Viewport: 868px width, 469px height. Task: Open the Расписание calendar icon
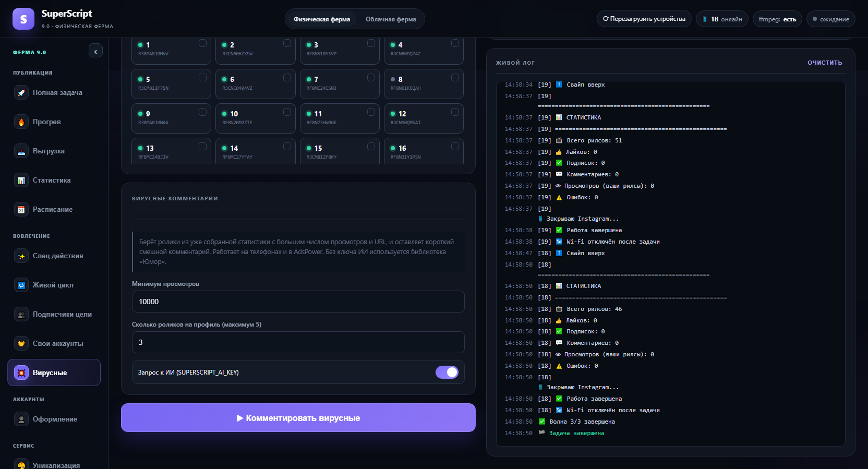click(21, 210)
